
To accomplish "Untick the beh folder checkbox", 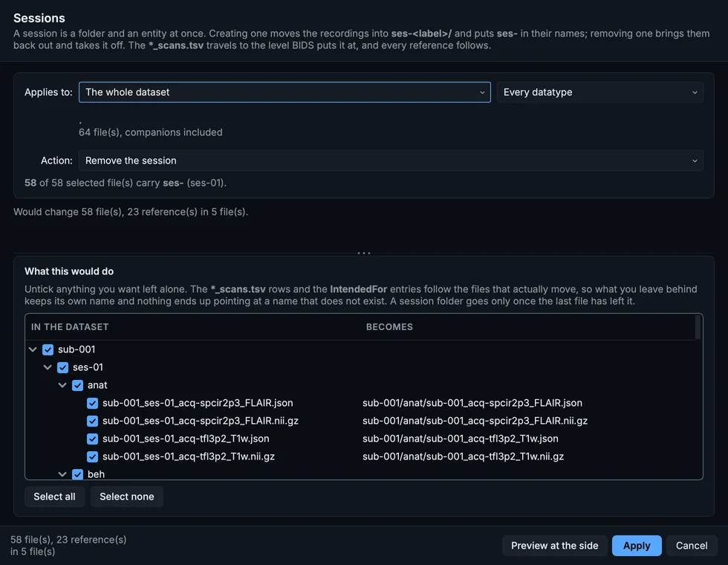I will (77, 474).
